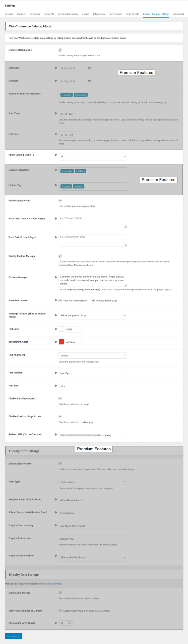This screenshot has width=188, height=644.
Task: Help icon for Enquiry Button Position
Action: coord(56,556)
